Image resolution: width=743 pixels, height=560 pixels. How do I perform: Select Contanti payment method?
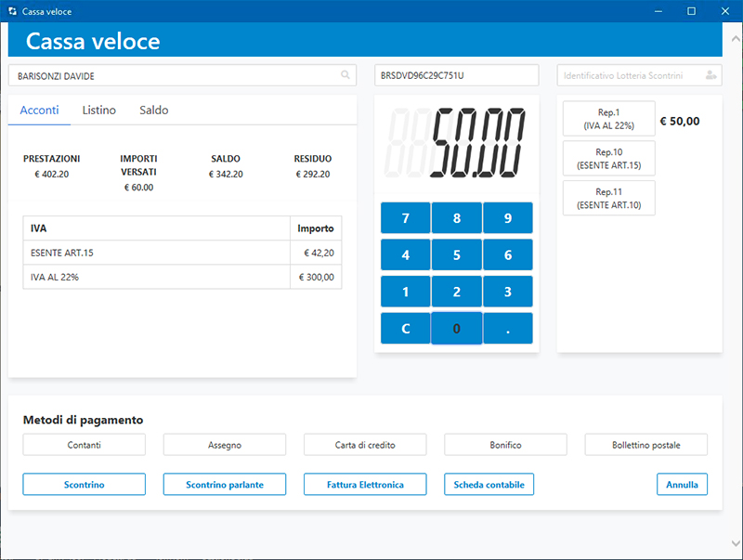85,445
